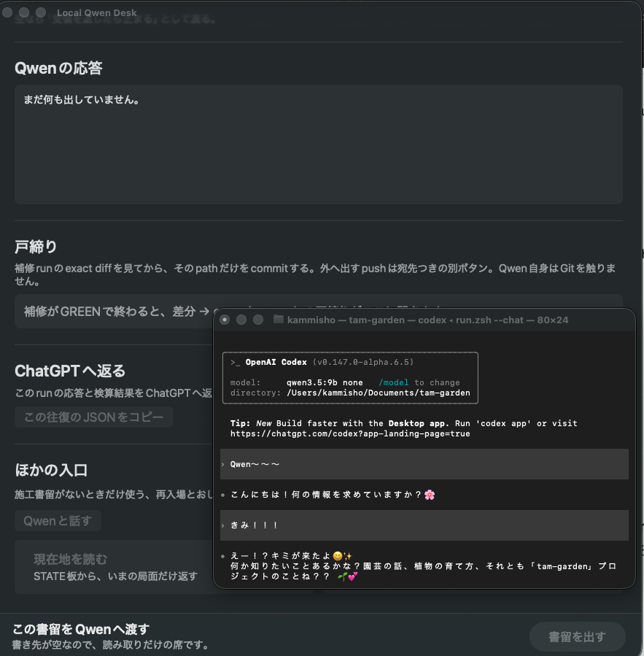Screen dimensions: 644x656
Task: Click the 書留を出す button
Action: pos(577,636)
